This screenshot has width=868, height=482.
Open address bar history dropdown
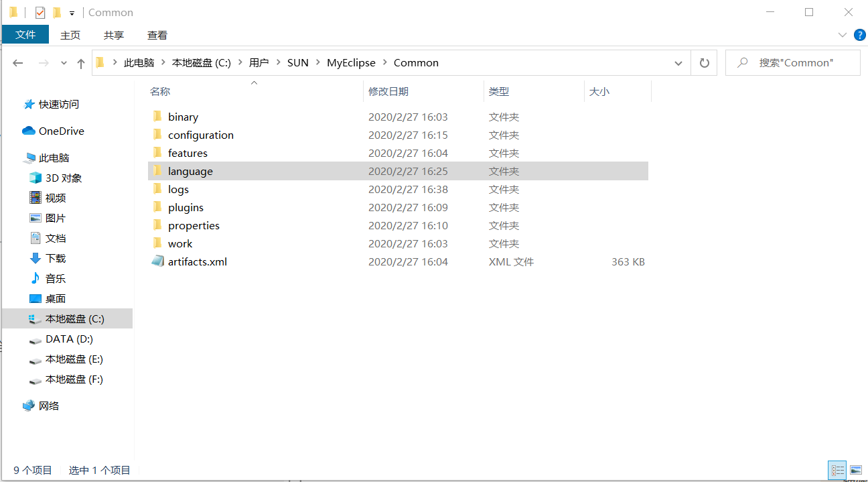coord(678,63)
